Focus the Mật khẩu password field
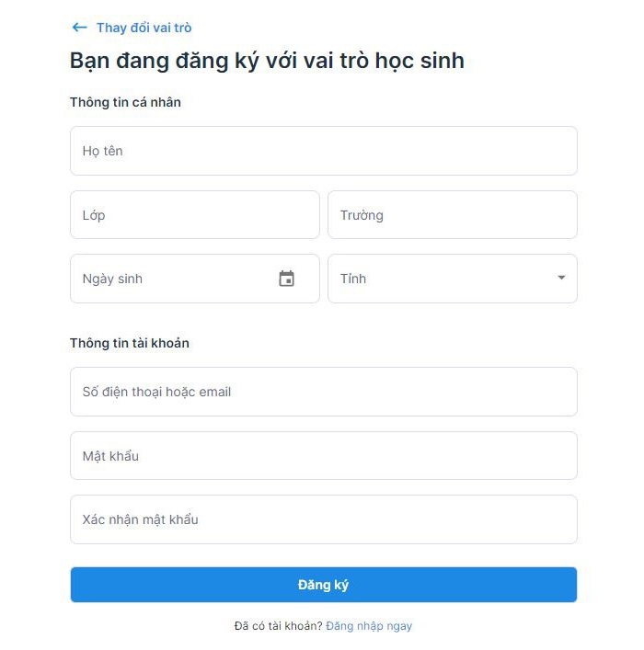This screenshot has height=650, width=644. [323, 456]
